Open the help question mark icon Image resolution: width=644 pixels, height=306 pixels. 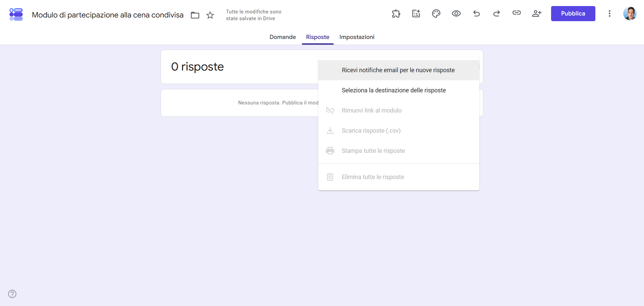[x=12, y=294]
